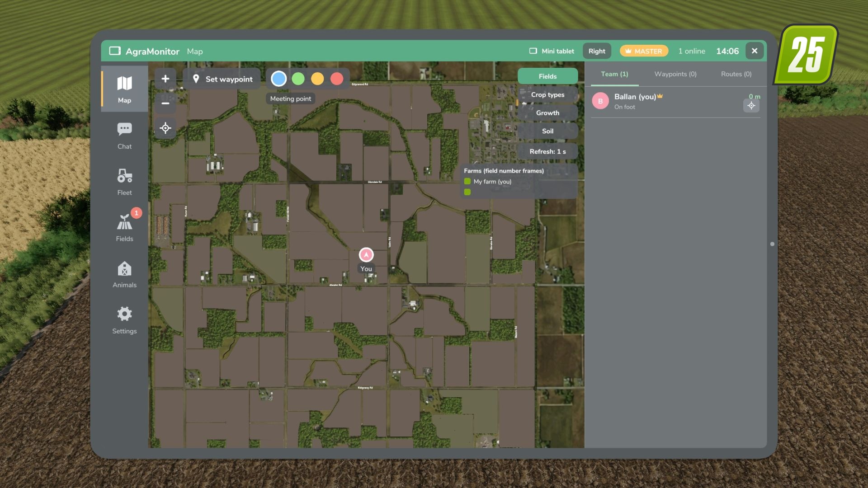Viewport: 868px width, 488px height.
Task: Zoom out the map with minus button
Action: pos(165,103)
